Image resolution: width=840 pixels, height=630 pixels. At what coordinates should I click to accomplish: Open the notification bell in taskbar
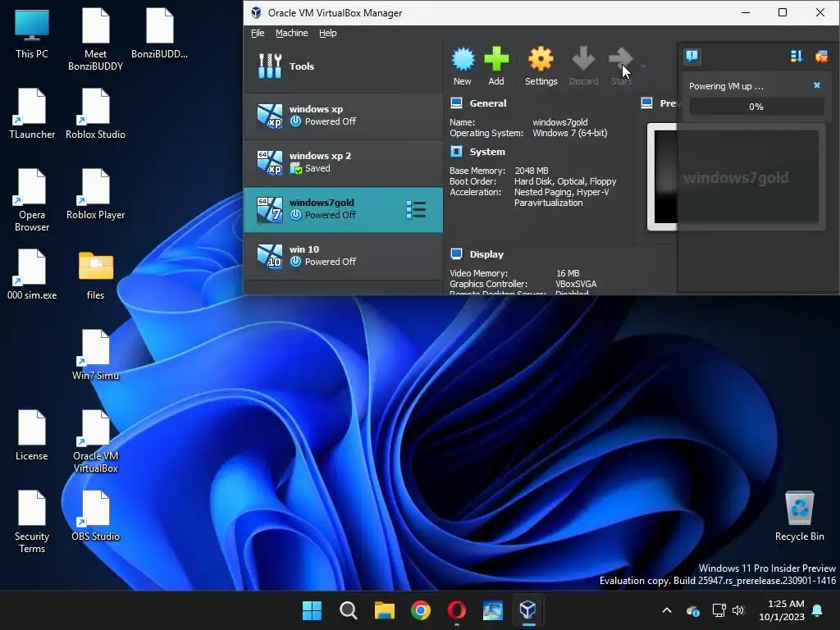pos(818,610)
